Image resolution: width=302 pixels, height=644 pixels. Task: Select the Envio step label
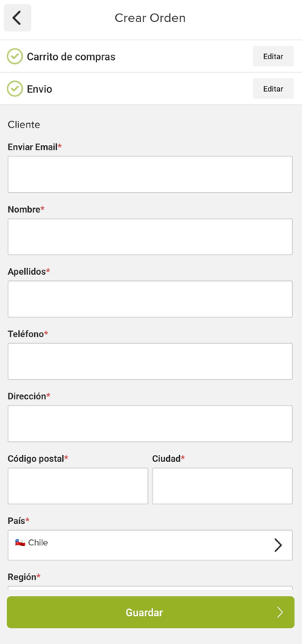coord(39,89)
